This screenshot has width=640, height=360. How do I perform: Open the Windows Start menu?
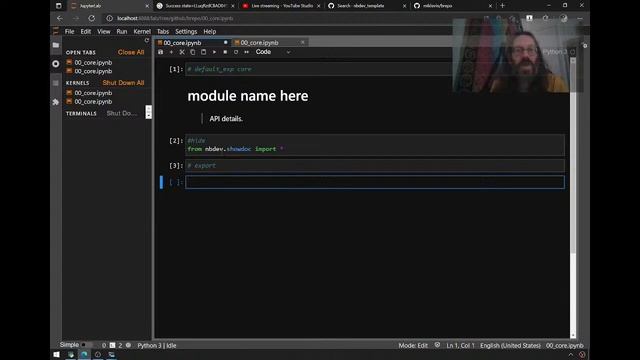coord(56,355)
